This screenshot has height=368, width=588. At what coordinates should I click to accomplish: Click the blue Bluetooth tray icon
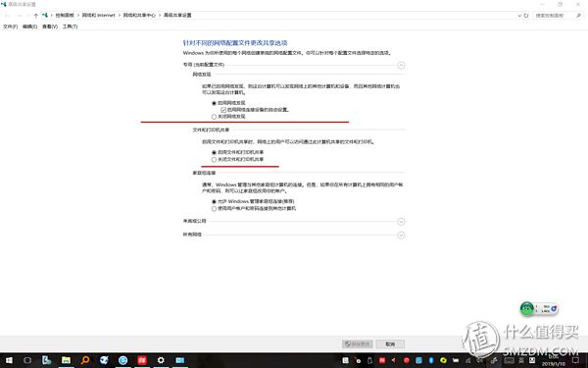coord(431,360)
